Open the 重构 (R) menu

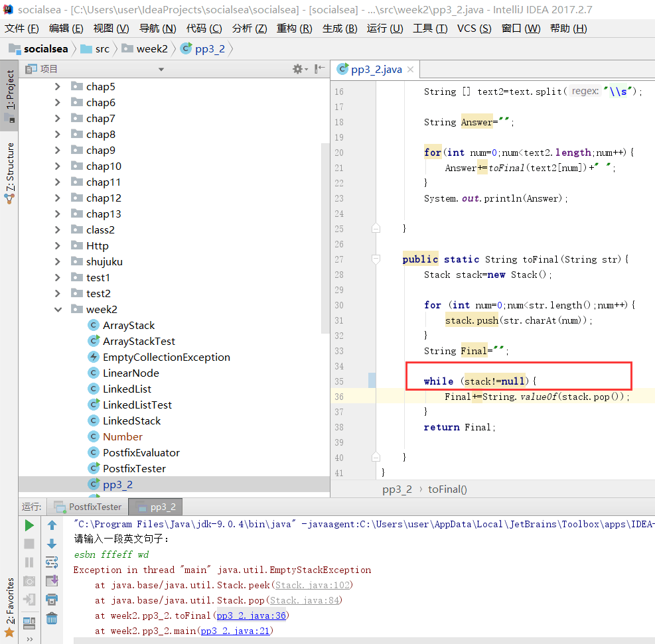[294, 29]
